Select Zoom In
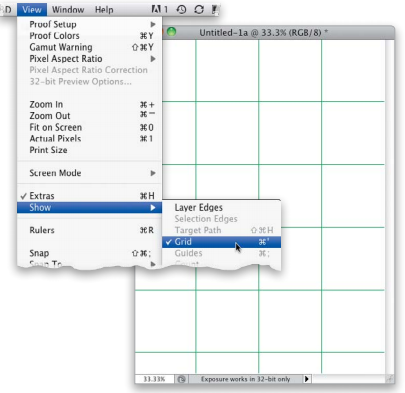This screenshot has width=405, height=393. [89, 104]
